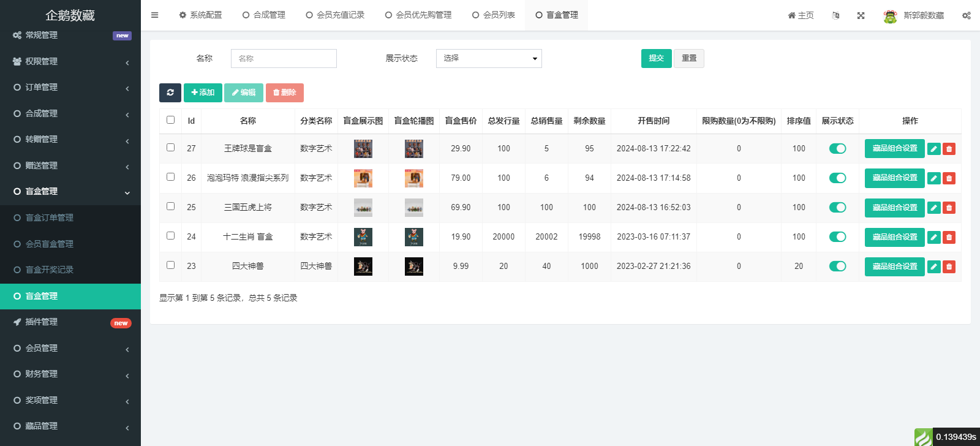Toggle 展示状态 switch for 王牌球星盲盒
The width and height of the screenshot is (980, 446).
(837, 148)
